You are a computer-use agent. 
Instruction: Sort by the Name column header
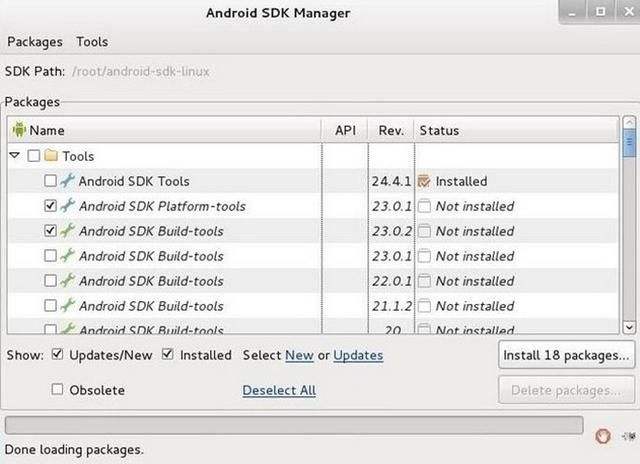(164, 131)
